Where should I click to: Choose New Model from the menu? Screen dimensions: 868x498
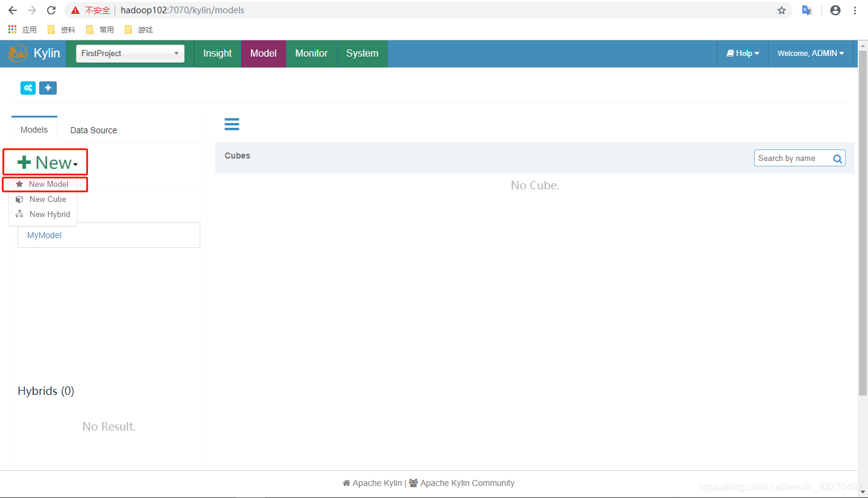click(x=43, y=184)
